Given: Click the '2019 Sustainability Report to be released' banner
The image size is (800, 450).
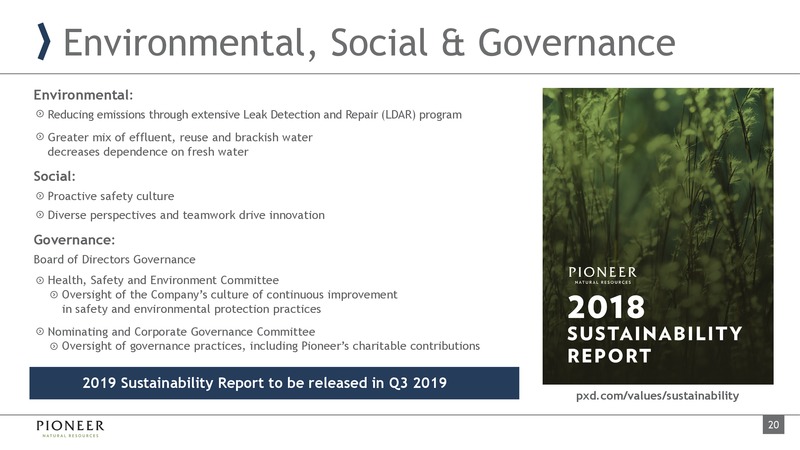Looking at the screenshot, I should 274,383.
